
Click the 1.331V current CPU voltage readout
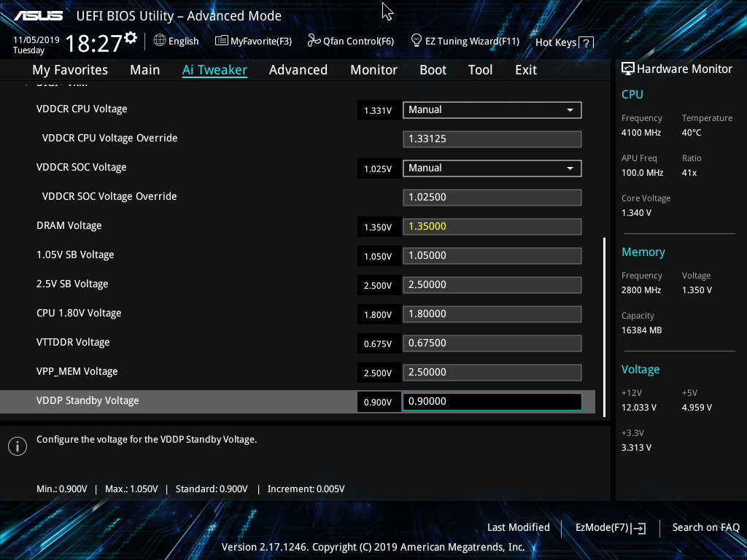click(x=378, y=111)
